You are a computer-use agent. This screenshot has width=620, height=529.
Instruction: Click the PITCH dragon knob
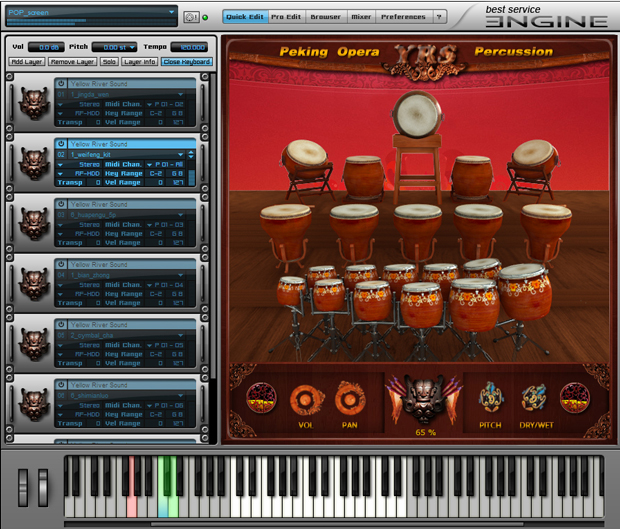(490, 398)
